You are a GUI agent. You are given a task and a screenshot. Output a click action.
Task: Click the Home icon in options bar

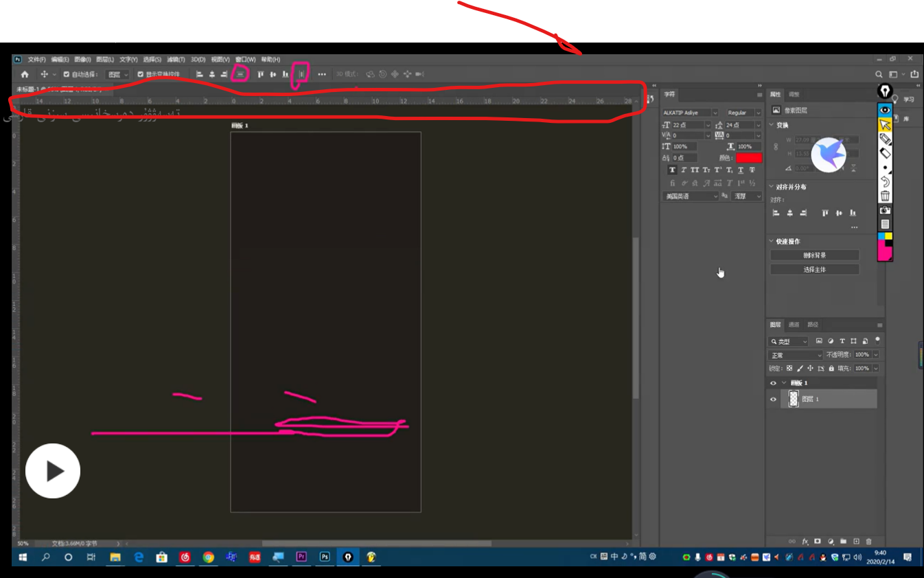coord(25,74)
